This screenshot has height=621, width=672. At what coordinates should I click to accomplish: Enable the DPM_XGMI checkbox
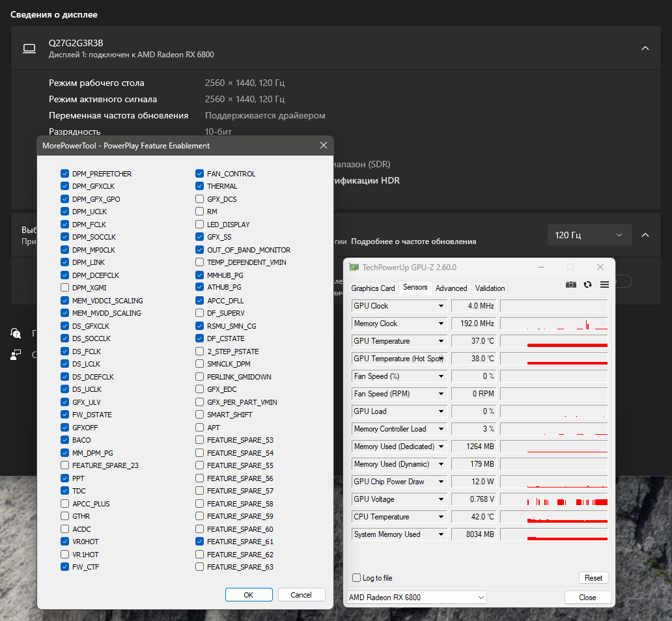[64, 288]
